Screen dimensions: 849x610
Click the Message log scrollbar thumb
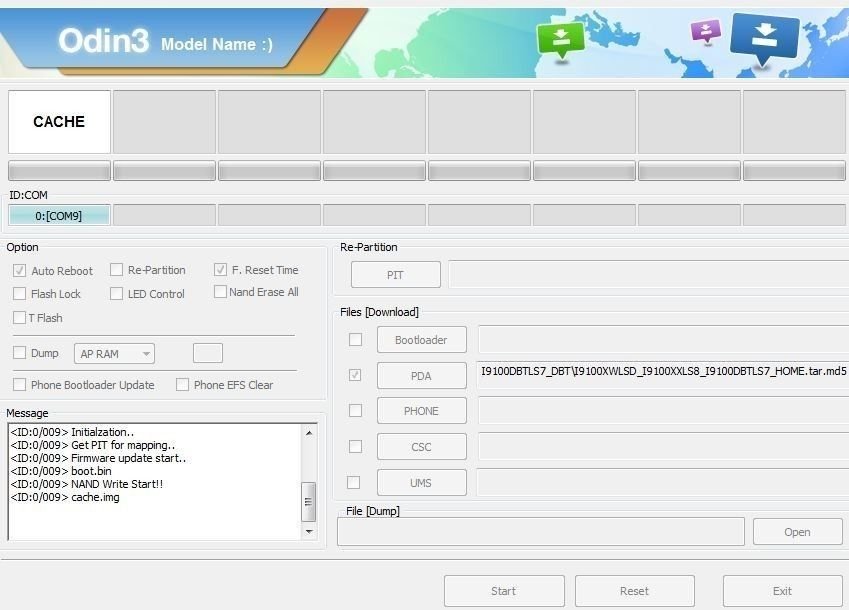(x=309, y=502)
